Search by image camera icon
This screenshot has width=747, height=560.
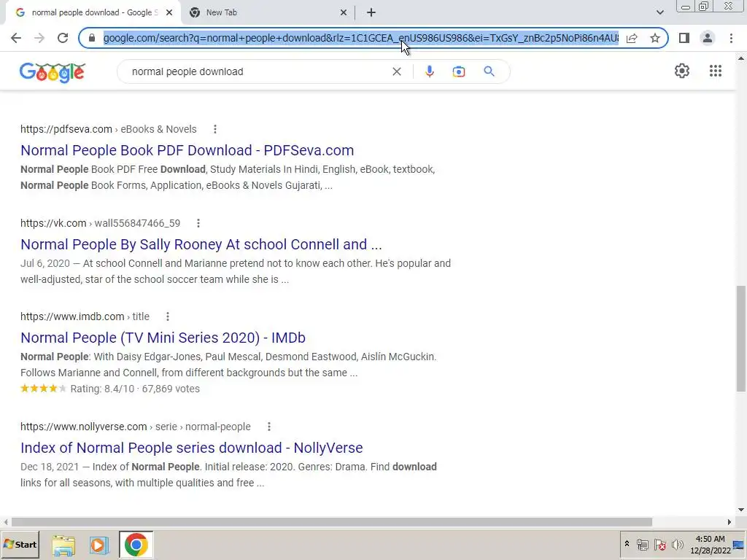[458, 71]
